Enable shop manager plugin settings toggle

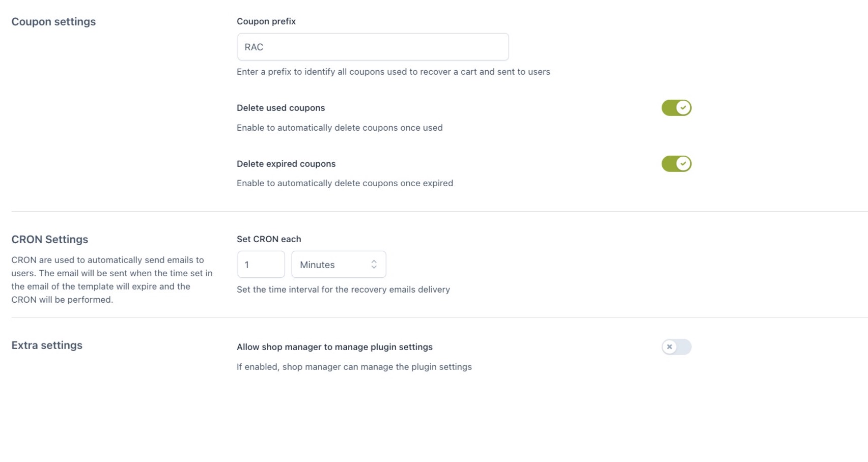tap(676, 347)
